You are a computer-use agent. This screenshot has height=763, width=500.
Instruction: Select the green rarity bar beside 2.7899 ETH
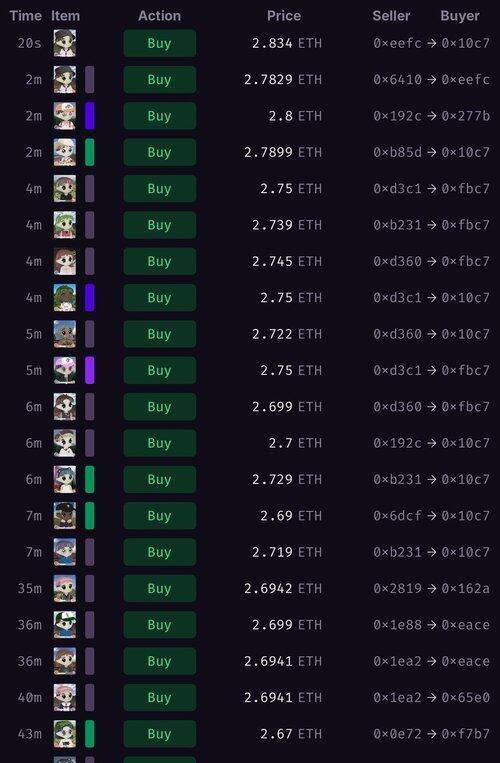(x=89, y=152)
